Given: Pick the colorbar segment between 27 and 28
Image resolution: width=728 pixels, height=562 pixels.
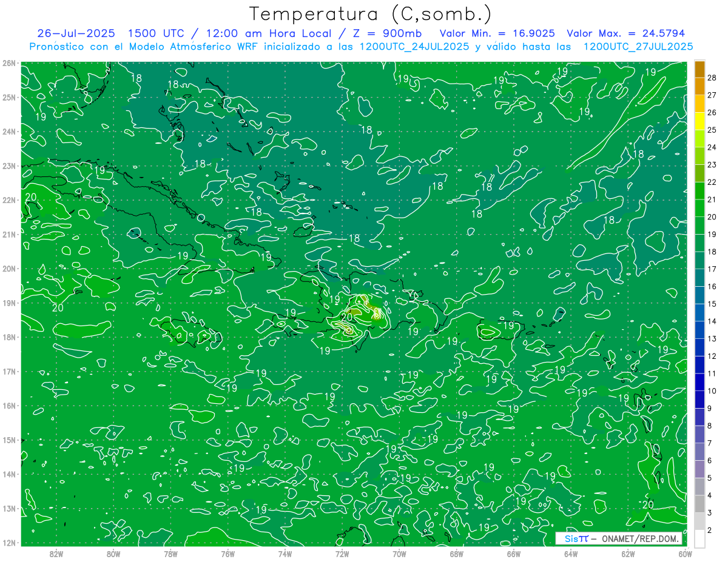Looking at the screenshot, I should pyautogui.click(x=699, y=86).
